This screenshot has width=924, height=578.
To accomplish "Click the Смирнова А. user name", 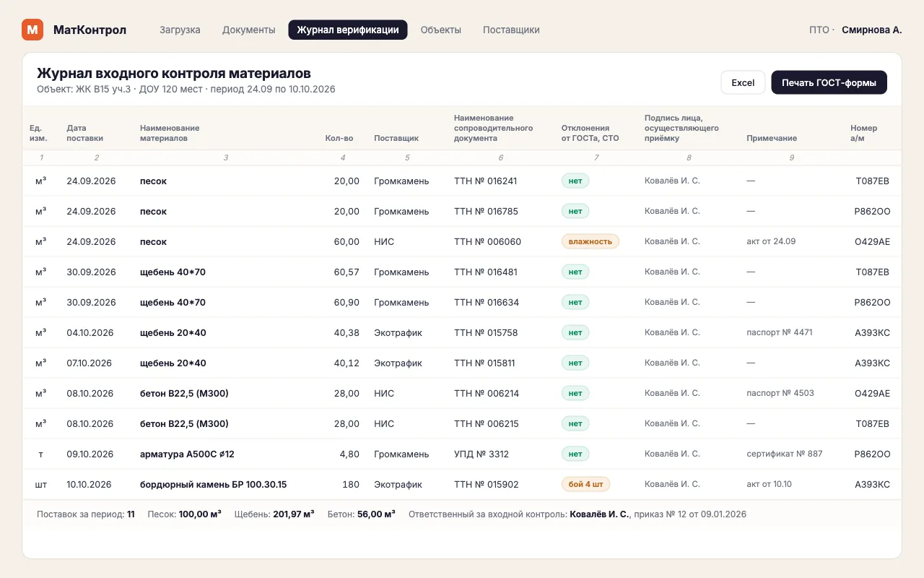I will coord(872,30).
